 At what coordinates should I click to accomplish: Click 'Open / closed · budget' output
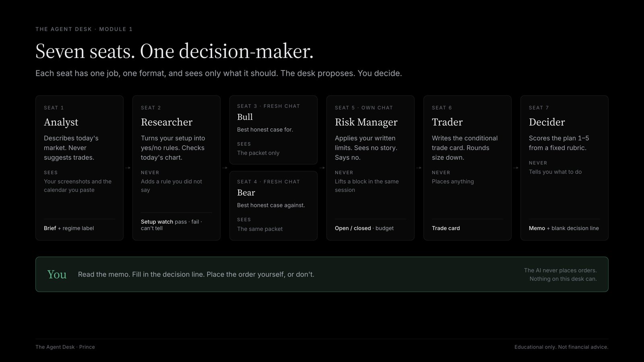[364, 228]
